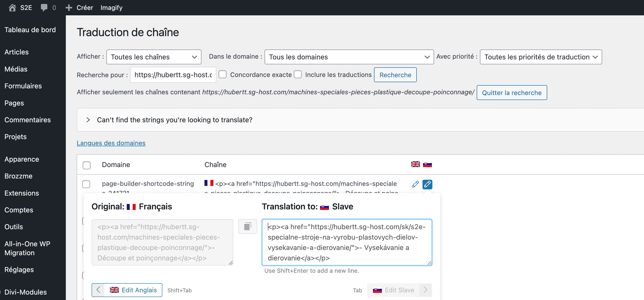Open the Apparence menu

point(22,159)
